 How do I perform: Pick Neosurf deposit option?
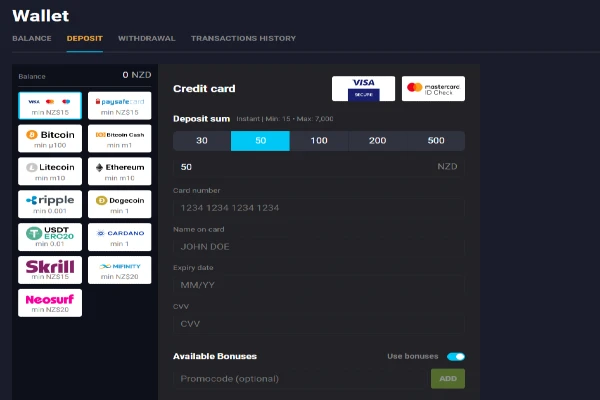coord(50,302)
